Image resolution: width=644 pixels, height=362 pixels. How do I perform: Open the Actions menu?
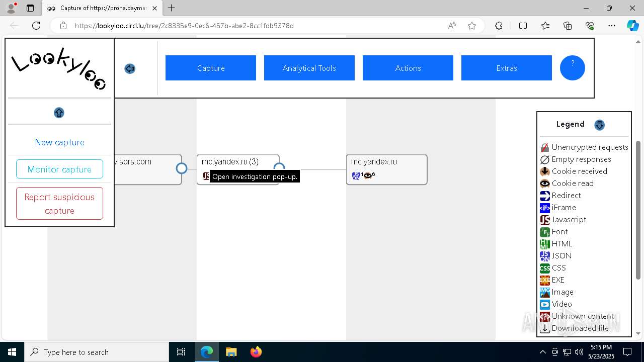click(x=408, y=68)
